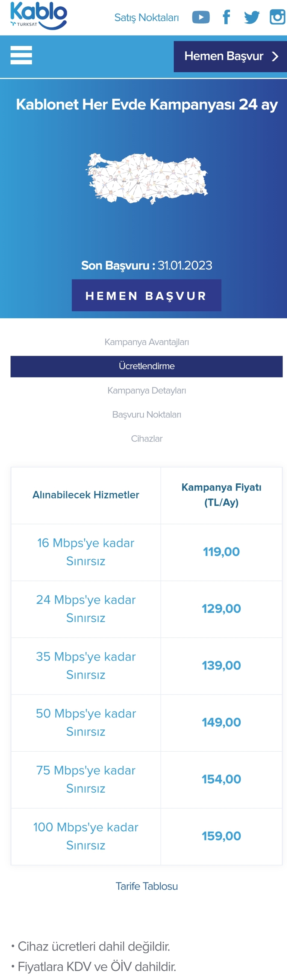Click the Turkey map campaign image
Viewport: 287px width, 980px height.
click(x=147, y=178)
